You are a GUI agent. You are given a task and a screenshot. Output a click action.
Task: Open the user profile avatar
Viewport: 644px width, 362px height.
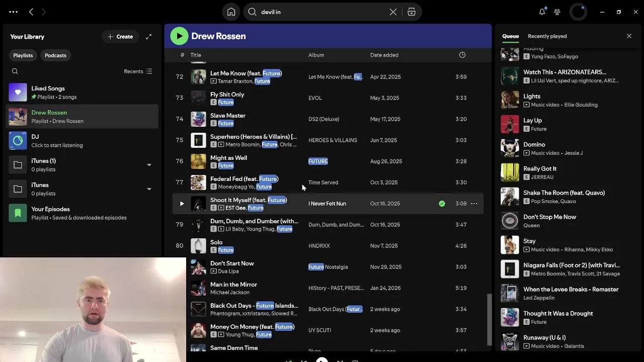578,12
